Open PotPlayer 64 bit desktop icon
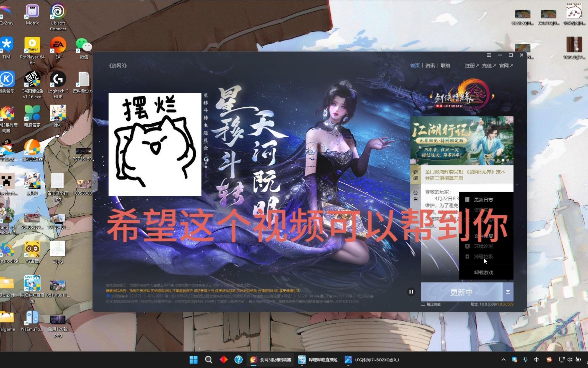Image resolution: width=588 pixels, height=368 pixels. pos(32,50)
